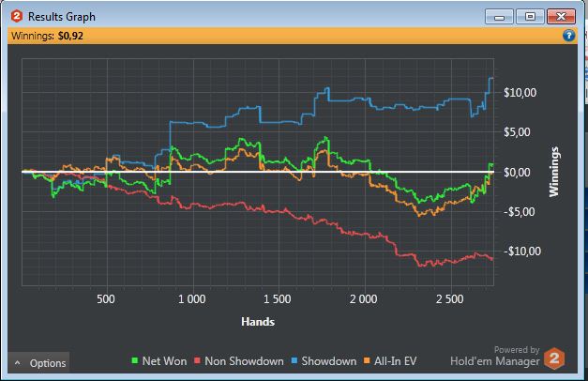Image resolution: width=588 pixels, height=381 pixels.
Task: Click the 2 000 hands x-axis label
Action: coord(363,299)
